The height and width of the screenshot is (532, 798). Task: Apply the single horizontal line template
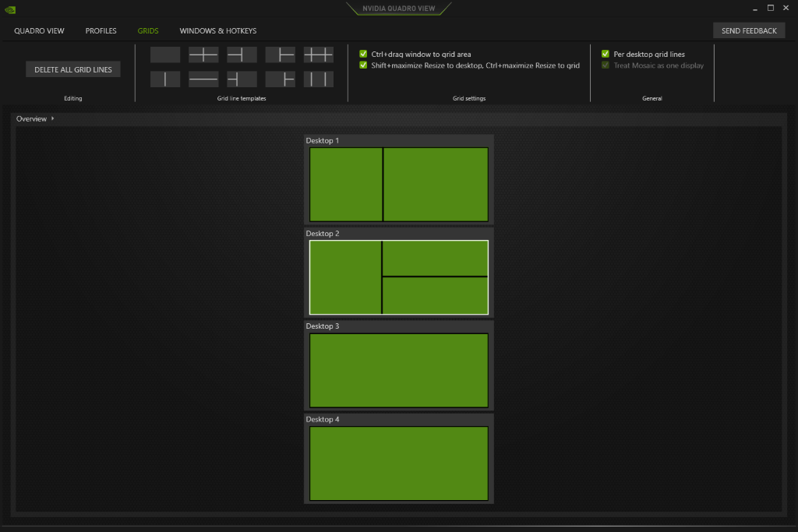[x=203, y=79]
